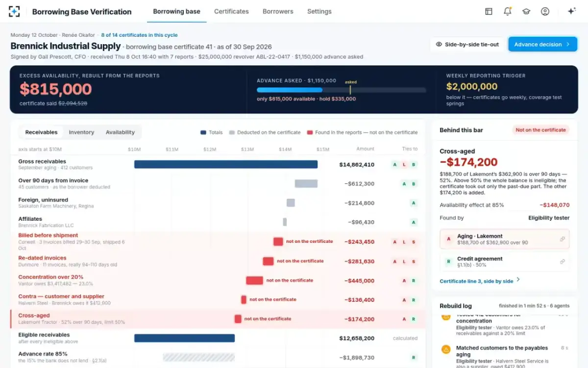
Task: Click Found in the reports legend swatch
Action: (310, 132)
